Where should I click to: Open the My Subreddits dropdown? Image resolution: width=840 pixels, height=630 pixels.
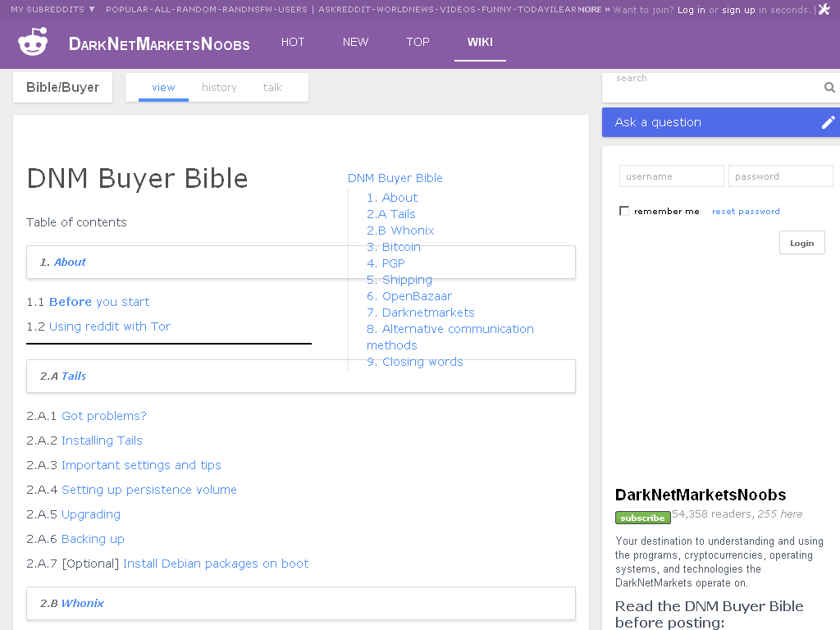(52, 10)
